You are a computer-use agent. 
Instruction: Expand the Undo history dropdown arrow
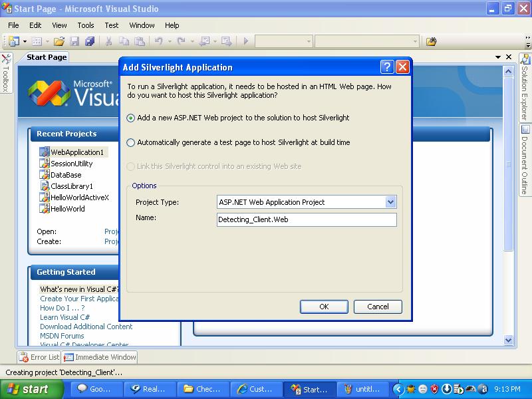click(x=170, y=42)
